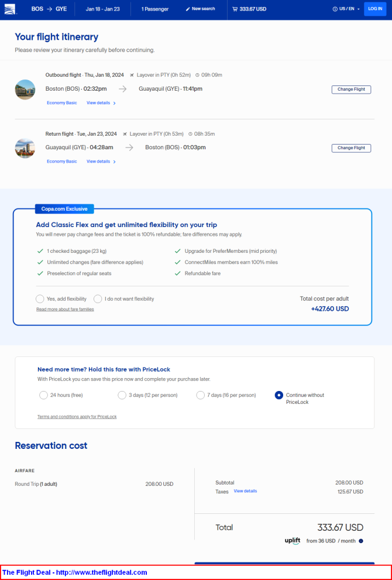392x580 pixels.
Task: Click the BOS to GYE route header
Action: (x=49, y=9)
